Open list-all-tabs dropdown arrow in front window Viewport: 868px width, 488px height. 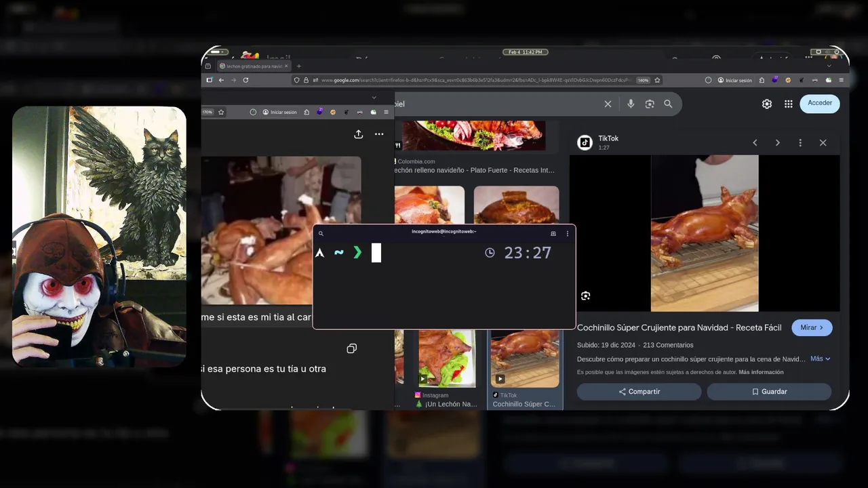click(829, 66)
